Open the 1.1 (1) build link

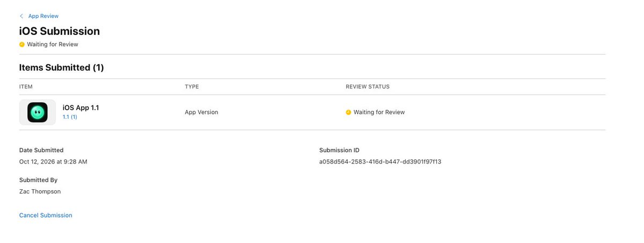(70, 117)
